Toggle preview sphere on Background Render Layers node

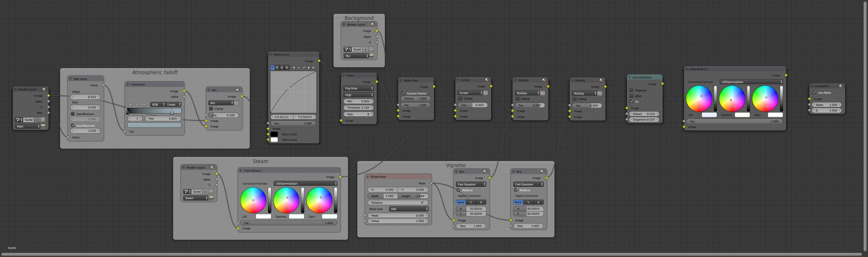[373, 25]
